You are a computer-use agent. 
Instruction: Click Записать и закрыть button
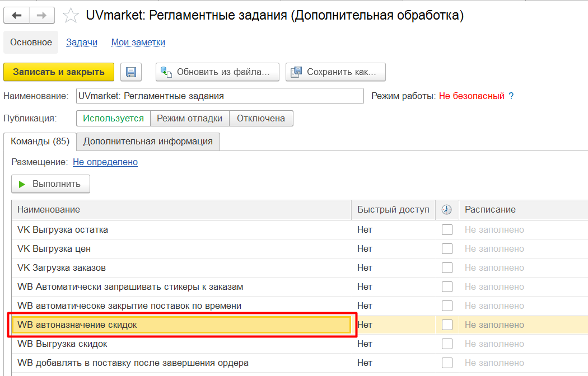pyautogui.click(x=58, y=72)
